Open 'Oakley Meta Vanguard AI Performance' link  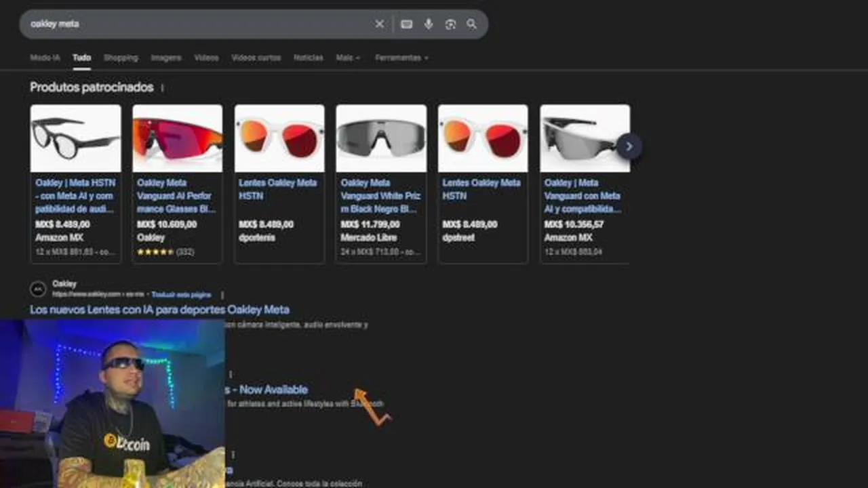pos(176,196)
